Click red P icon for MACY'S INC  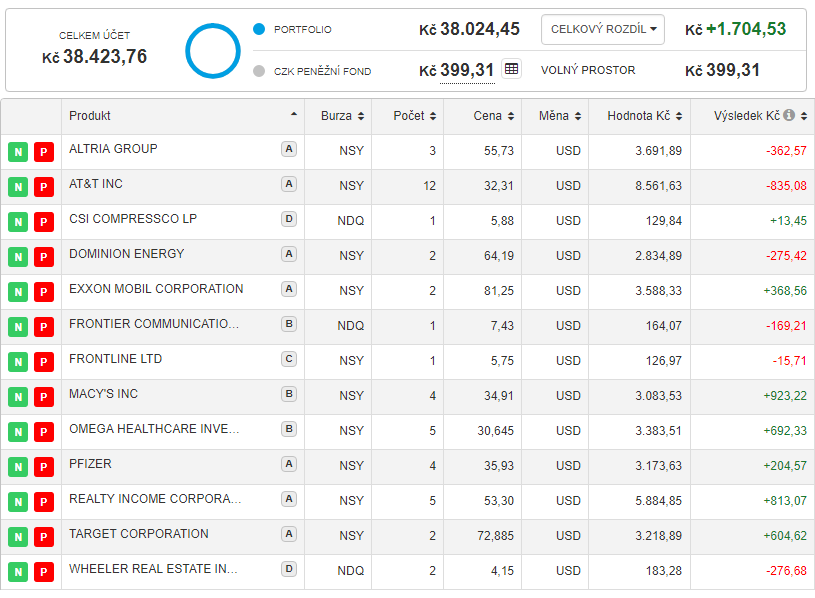(x=44, y=397)
